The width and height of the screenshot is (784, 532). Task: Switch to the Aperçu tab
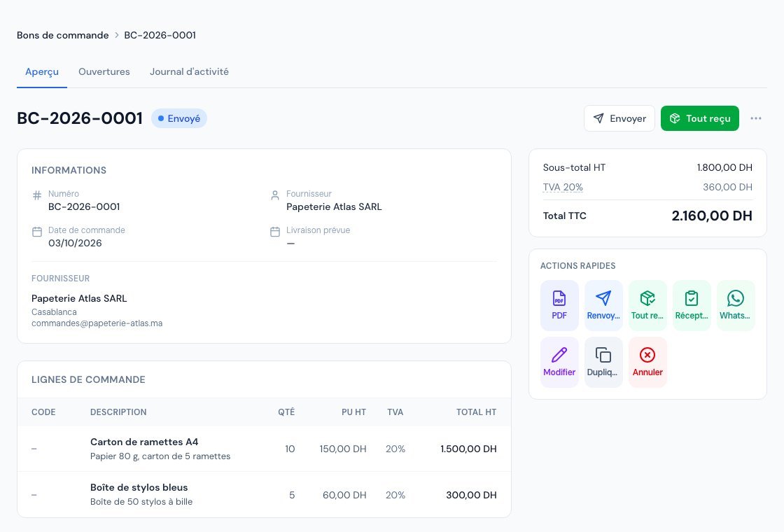click(42, 72)
